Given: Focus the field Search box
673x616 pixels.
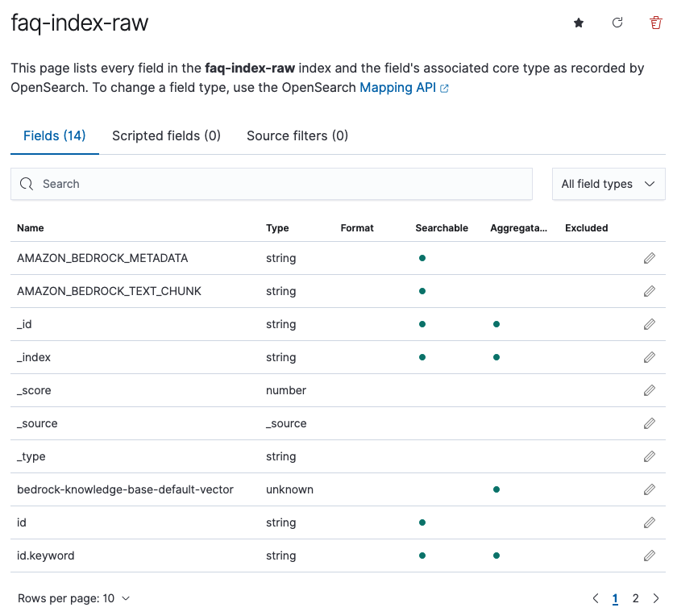Looking at the screenshot, I should (272, 184).
